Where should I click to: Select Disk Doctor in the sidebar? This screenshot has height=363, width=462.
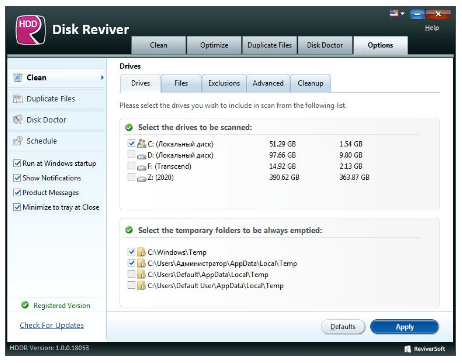point(56,120)
